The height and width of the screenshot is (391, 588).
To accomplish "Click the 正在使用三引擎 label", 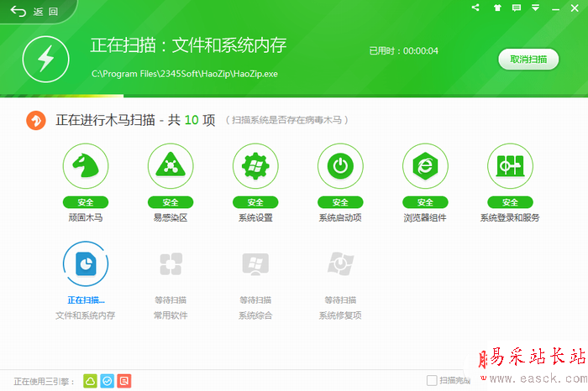I will [x=44, y=382].
